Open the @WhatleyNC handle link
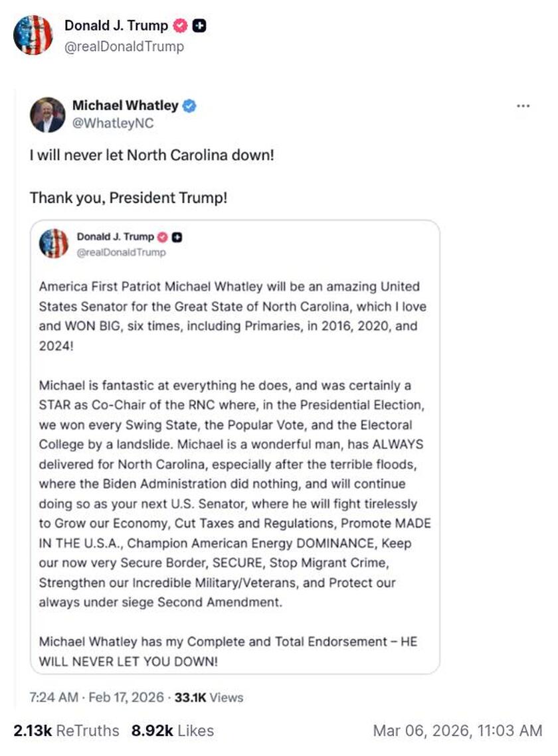 (x=113, y=123)
